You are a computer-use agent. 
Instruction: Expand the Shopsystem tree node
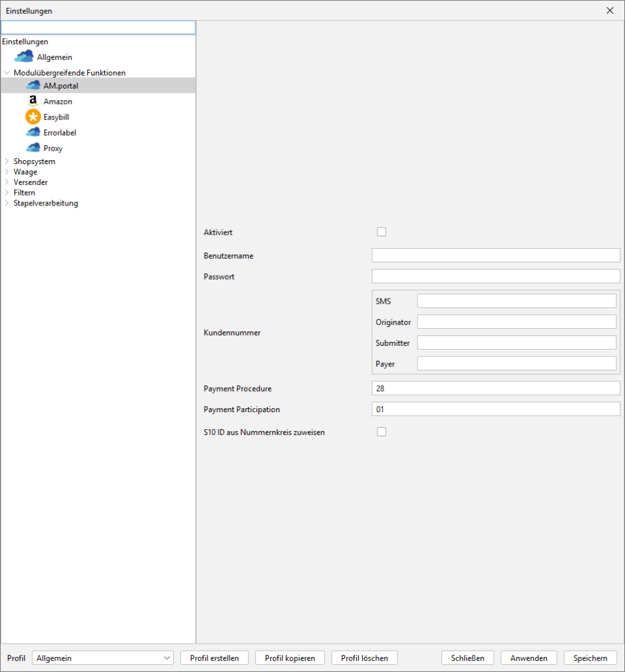click(x=7, y=161)
